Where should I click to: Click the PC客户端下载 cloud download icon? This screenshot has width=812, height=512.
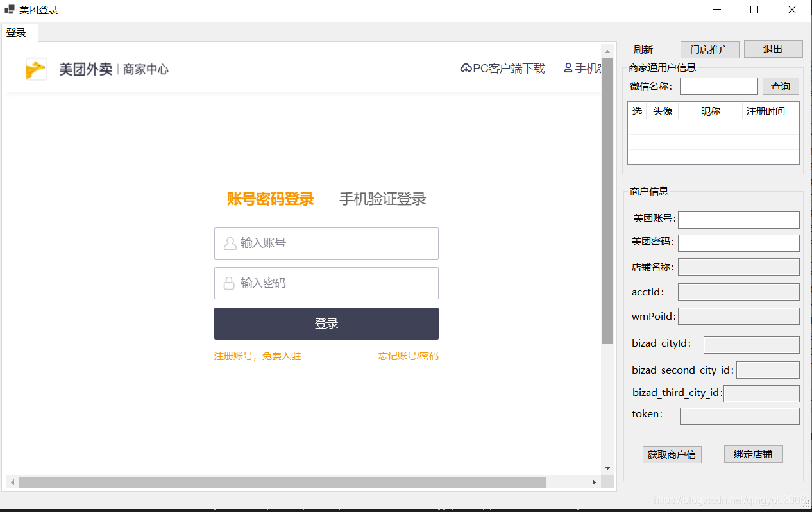[466, 68]
